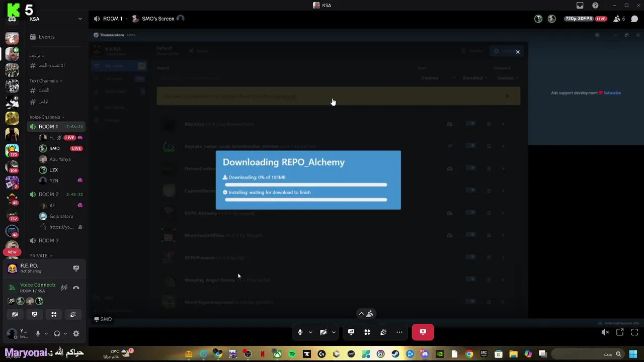
Task: Open Discord help question mark icon
Action: 595,6
